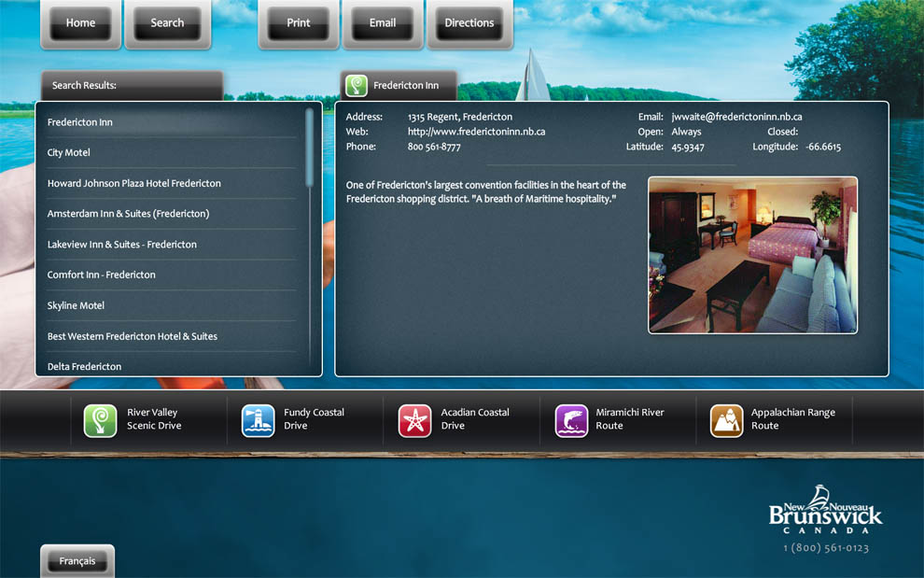Select the Fredericton Inn detail tab
The width and height of the screenshot is (924, 578).
click(399, 86)
